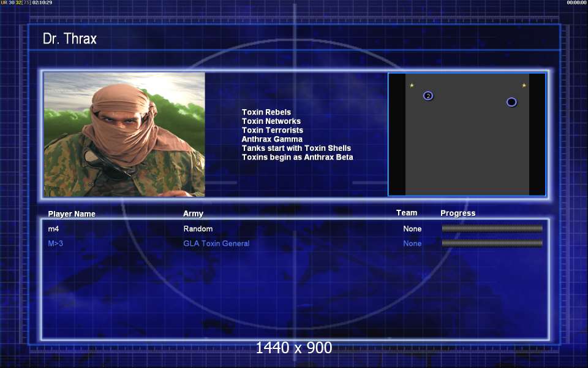The width and height of the screenshot is (588, 368).
Task: Select player M>3 in the list
Action: pyautogui.click(x=55, y=243)
